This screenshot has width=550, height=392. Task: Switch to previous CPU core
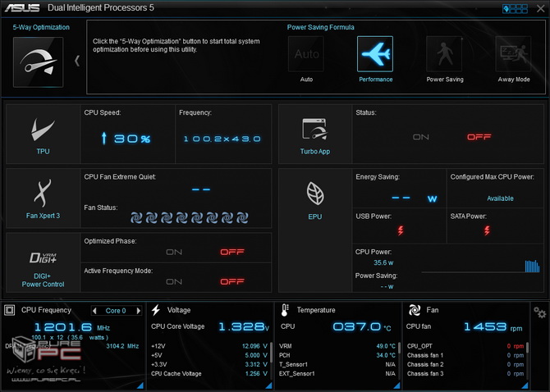(94, 311)
